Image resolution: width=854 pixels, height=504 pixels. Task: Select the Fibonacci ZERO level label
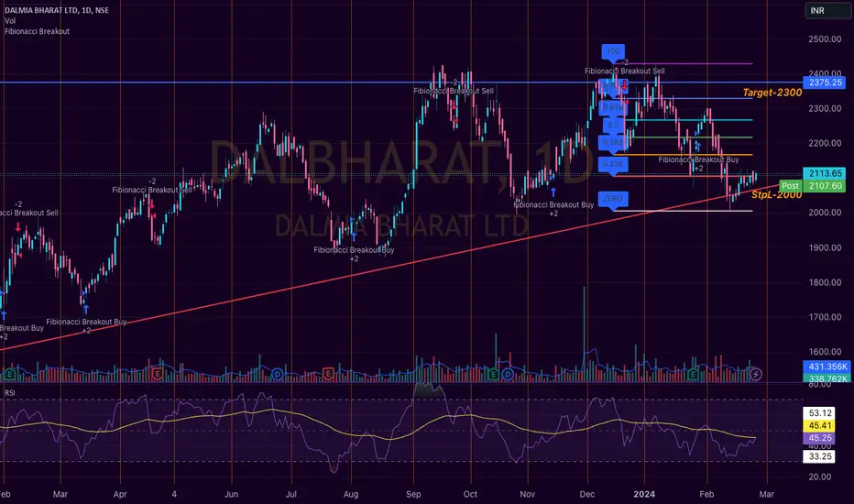(x=613, y=199)
